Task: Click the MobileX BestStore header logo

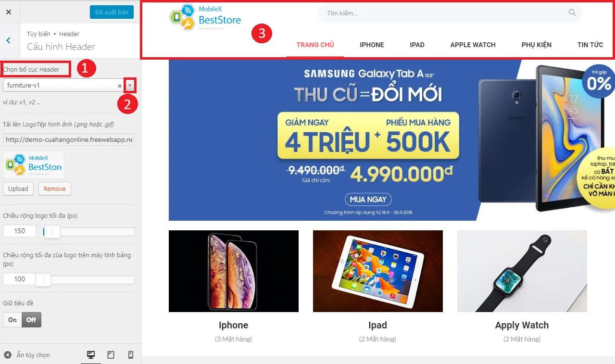Action: click(x=205, y=18)
